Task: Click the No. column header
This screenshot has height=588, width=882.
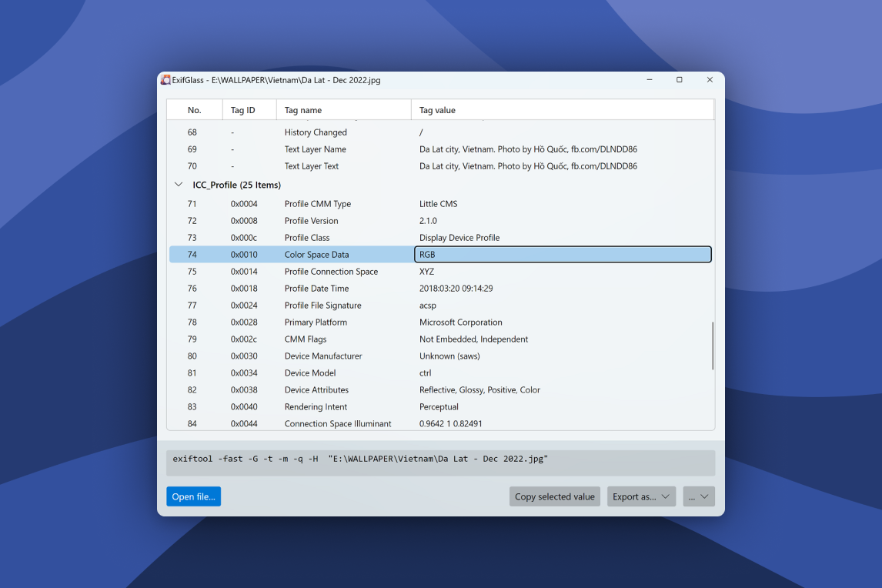Action: point(194,110)
